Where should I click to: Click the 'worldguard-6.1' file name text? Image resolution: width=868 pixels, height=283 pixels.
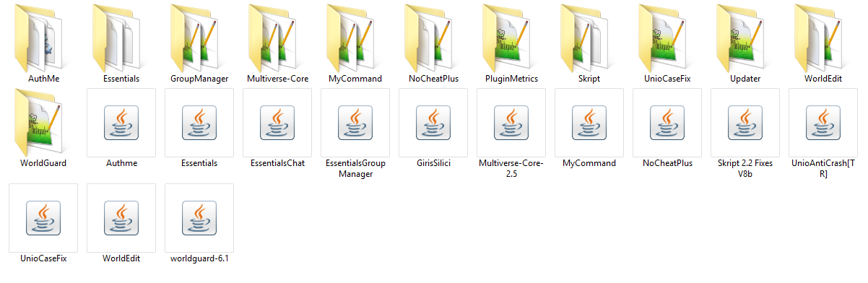pos(199,258)
